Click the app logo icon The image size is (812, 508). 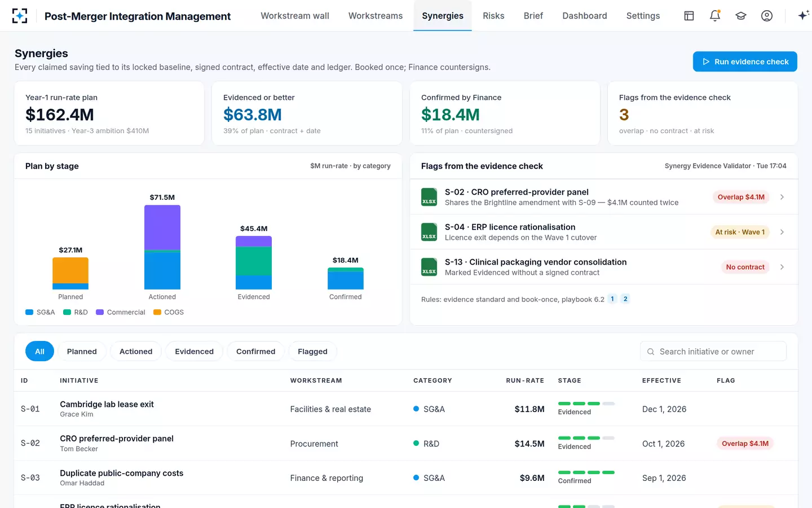tap(20, 16)
